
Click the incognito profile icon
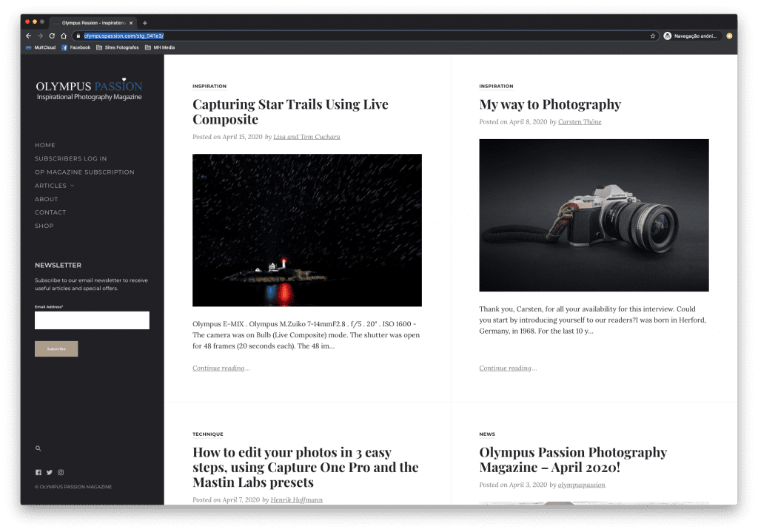click(668, 36)
